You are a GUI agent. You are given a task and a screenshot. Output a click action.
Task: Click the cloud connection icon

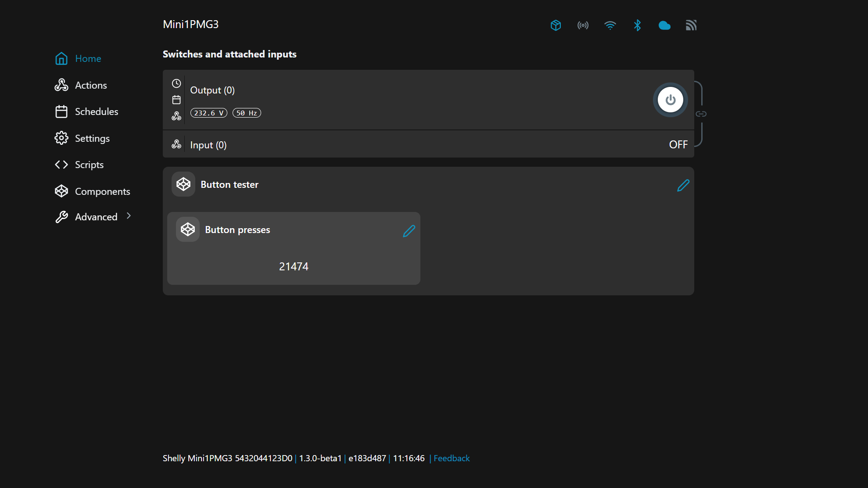click(664, 25)
